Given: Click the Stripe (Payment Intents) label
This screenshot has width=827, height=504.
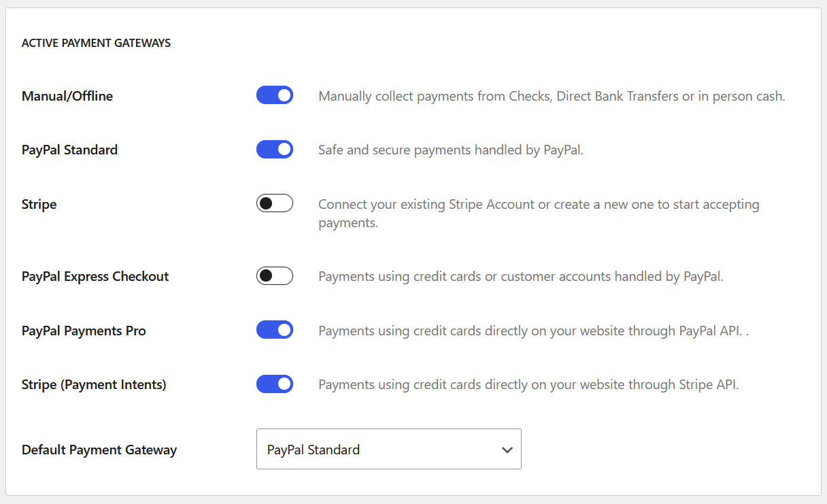Looking at the screenshot, I should 94,384.
